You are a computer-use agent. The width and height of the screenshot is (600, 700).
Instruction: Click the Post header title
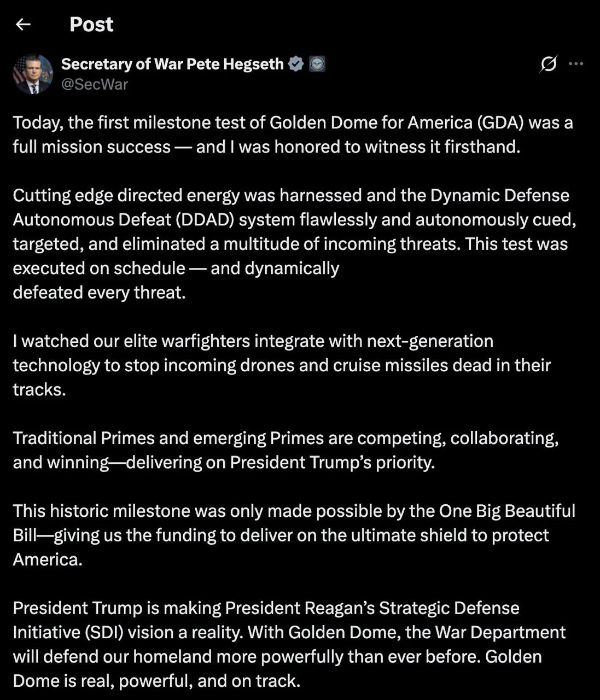pyautogui.click(x=91, y=24)
